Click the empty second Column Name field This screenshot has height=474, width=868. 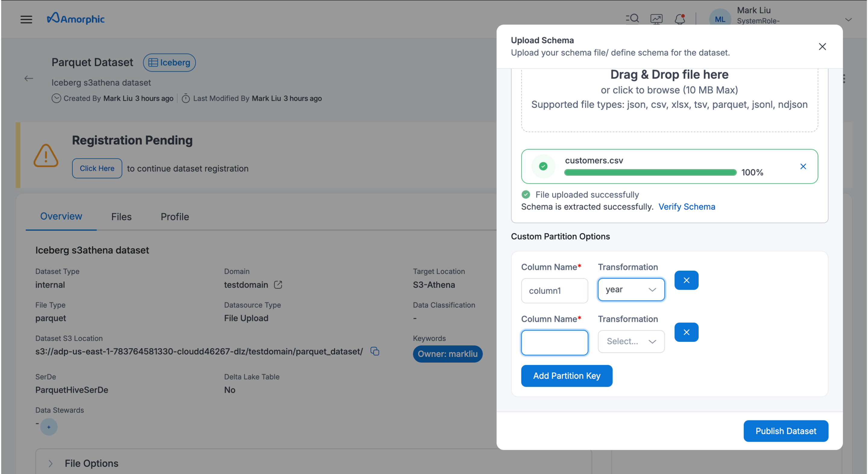point(554,342)
